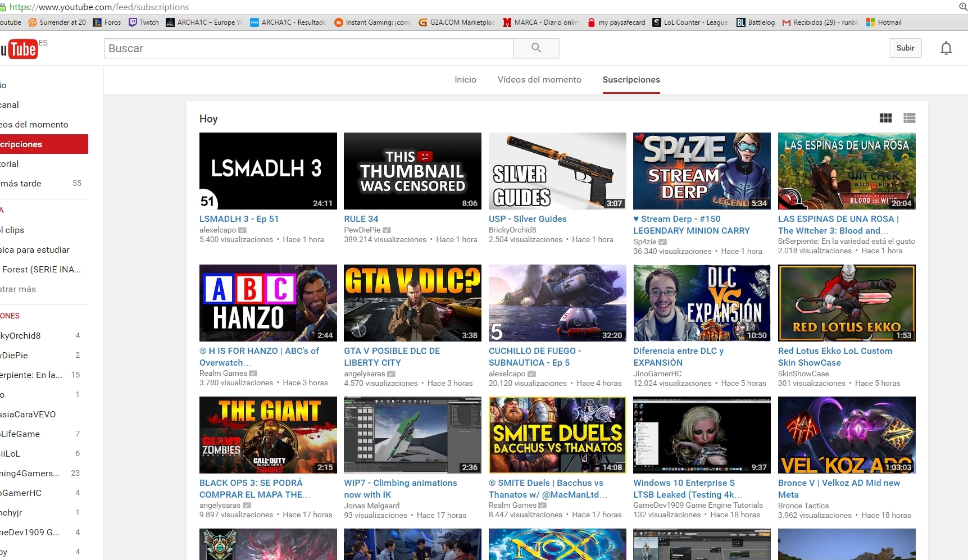Screen dimensions: 968x560
Task: Open the Gmail Recibidos bookmark
Action: click(820, 22)
